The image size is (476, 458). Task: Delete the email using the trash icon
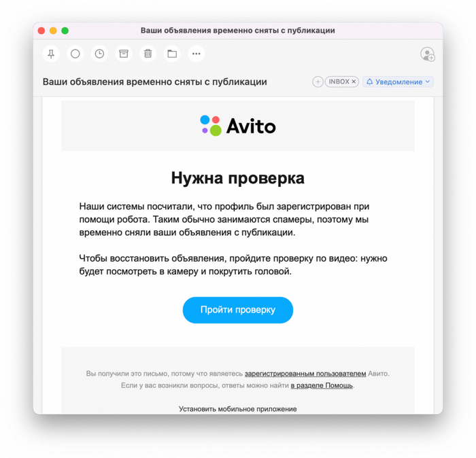(x=148, y=54)
